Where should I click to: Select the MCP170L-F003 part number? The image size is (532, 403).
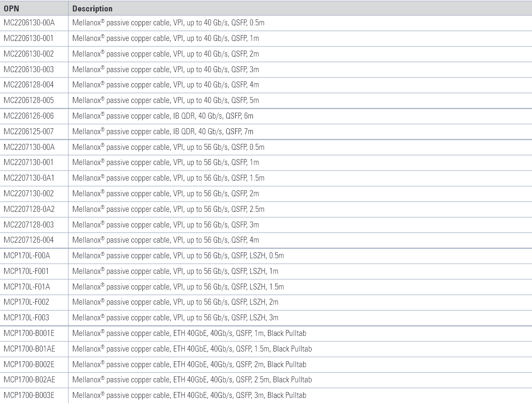(26, 318)
